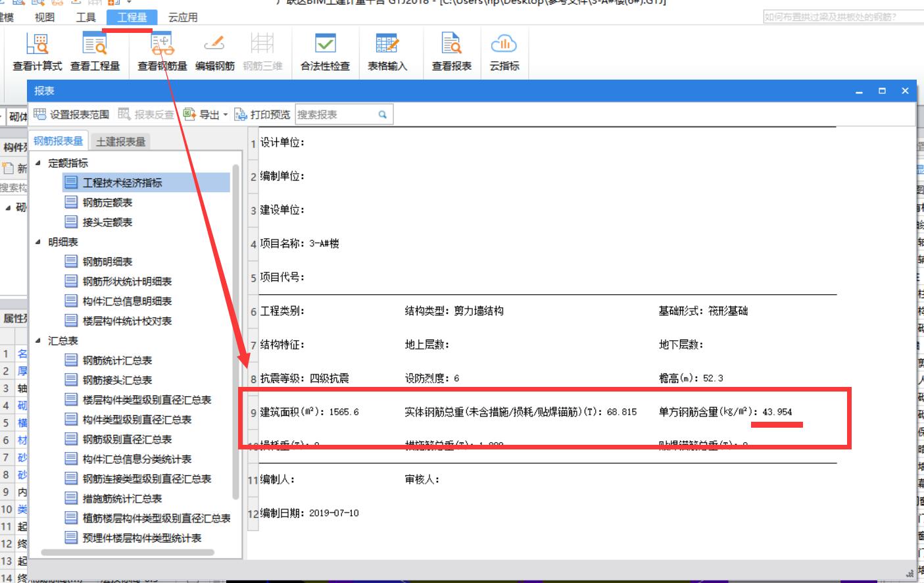Open 表格输入 tool
The height and width of the screenshot is (583, 924).
[x=387, y=52]
